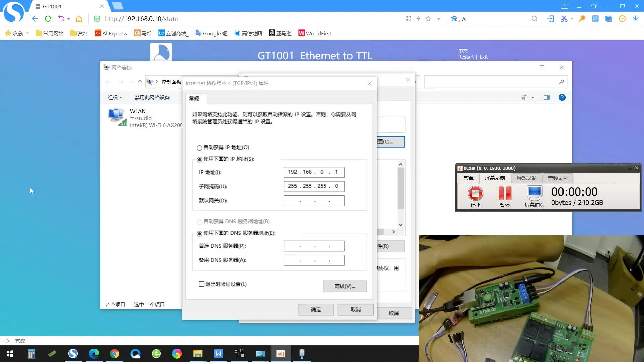This screenshot has height=362, width=644.
Task: Click the bookmark star icon in address bar
Action: click(428, 19)
